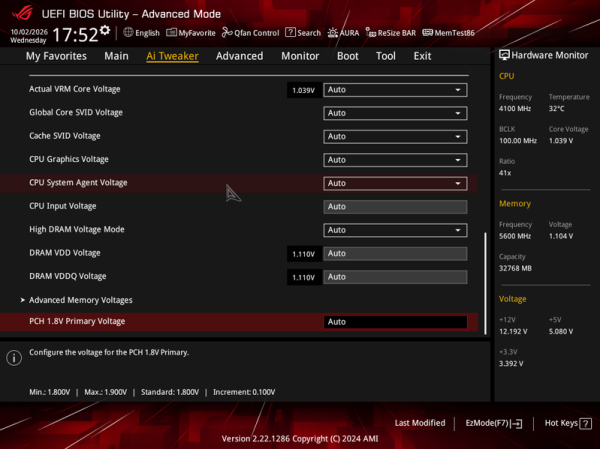Click the globe language icon

(x=128, y=33)
